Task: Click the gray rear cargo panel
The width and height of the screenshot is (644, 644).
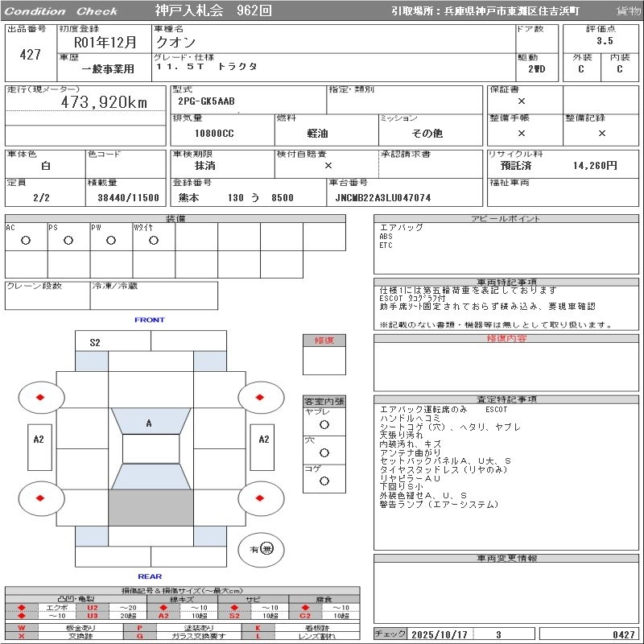Action: click(x=151, y=507)
